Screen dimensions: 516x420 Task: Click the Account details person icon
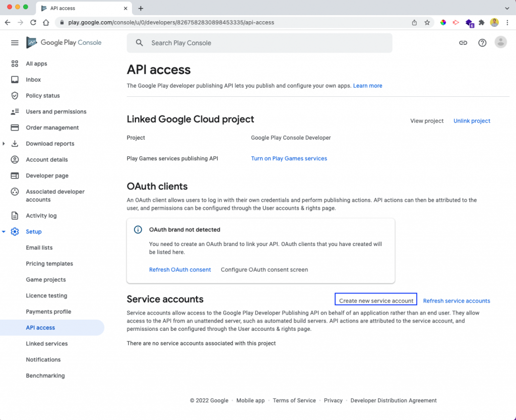pos(15,160)
